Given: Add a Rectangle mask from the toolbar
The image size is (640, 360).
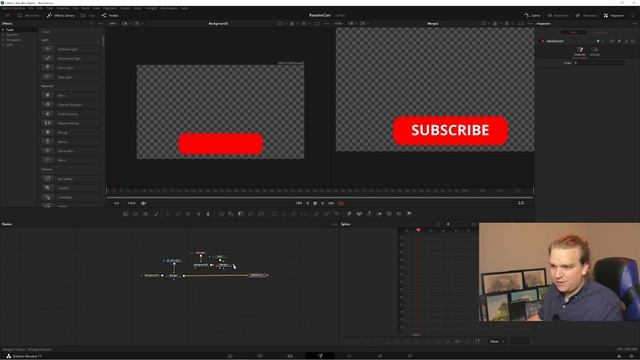Looking at the screenshot, I should pos(273,213).
